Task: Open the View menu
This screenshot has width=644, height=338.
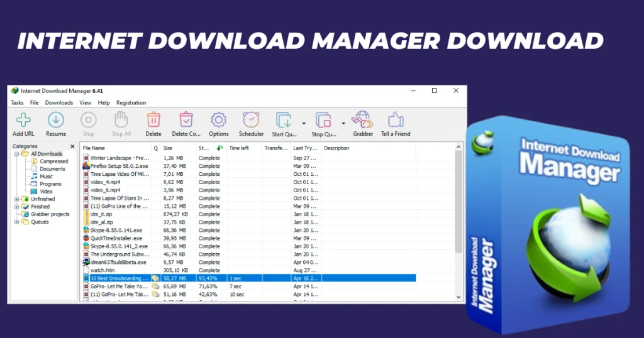Action: click(x=86, y=102)
